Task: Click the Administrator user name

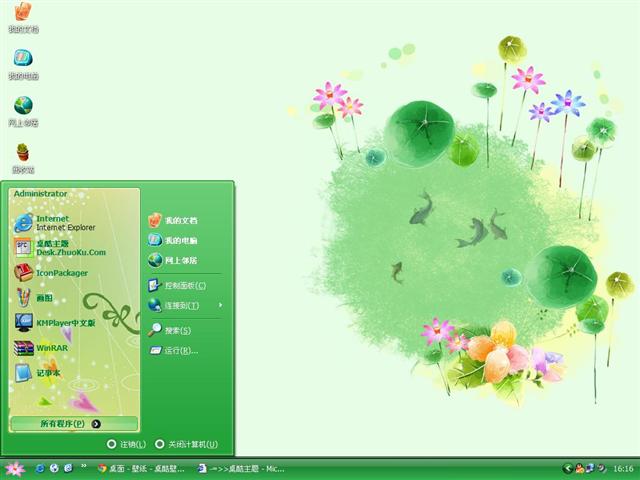Action: coord(40,193)
